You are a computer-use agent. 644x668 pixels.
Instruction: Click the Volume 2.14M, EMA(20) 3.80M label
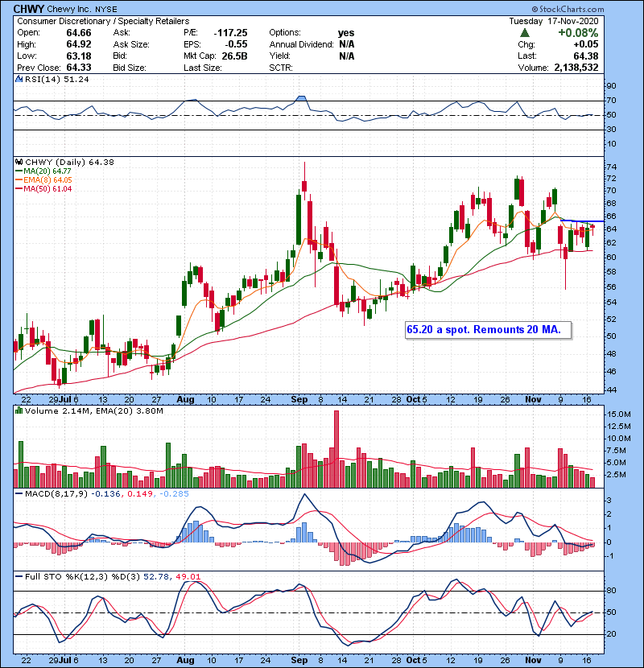click(93, 410)
